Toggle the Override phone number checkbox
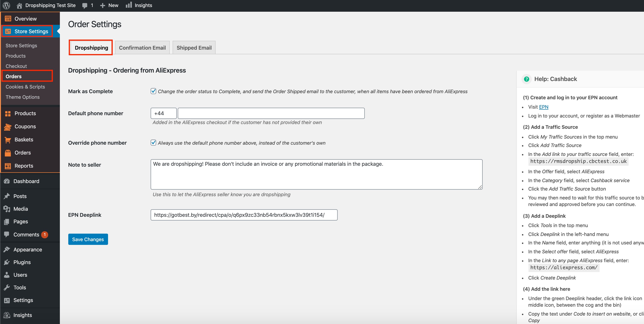Viewport: 644px width, 324px height. [x=153, y=143]
